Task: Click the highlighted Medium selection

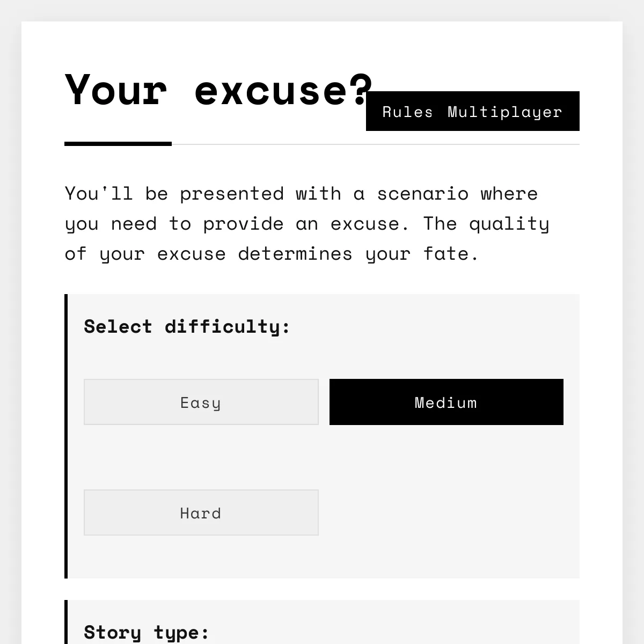Action: (x=446, y=402)
